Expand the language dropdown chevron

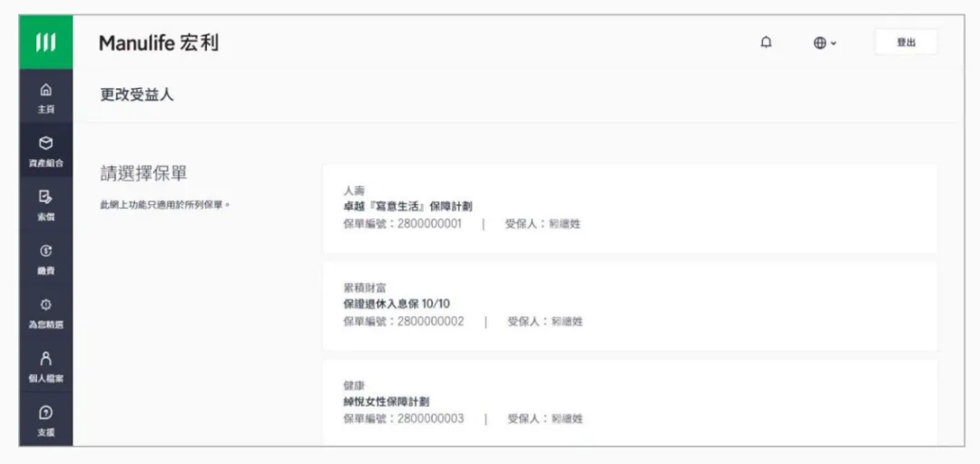click(x=834, y=44)
